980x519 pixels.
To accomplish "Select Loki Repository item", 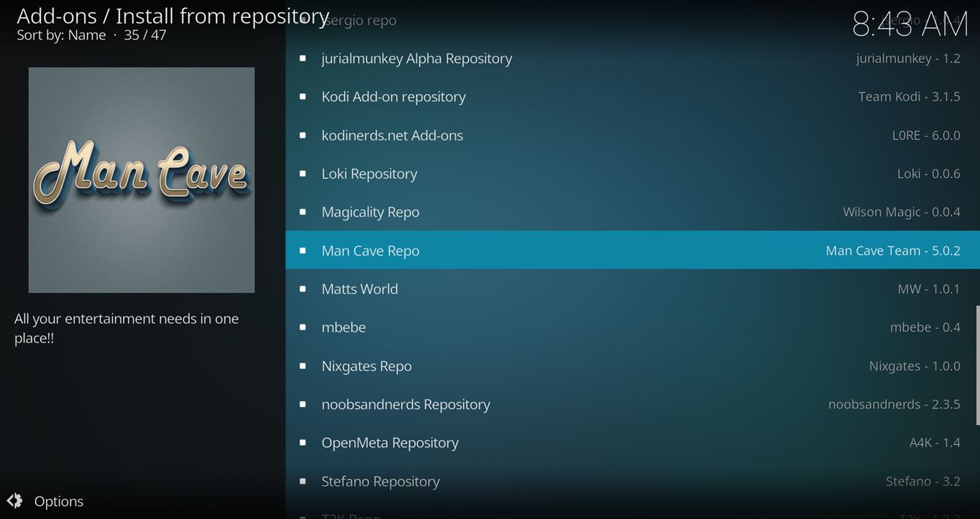I will coord(369,174).
